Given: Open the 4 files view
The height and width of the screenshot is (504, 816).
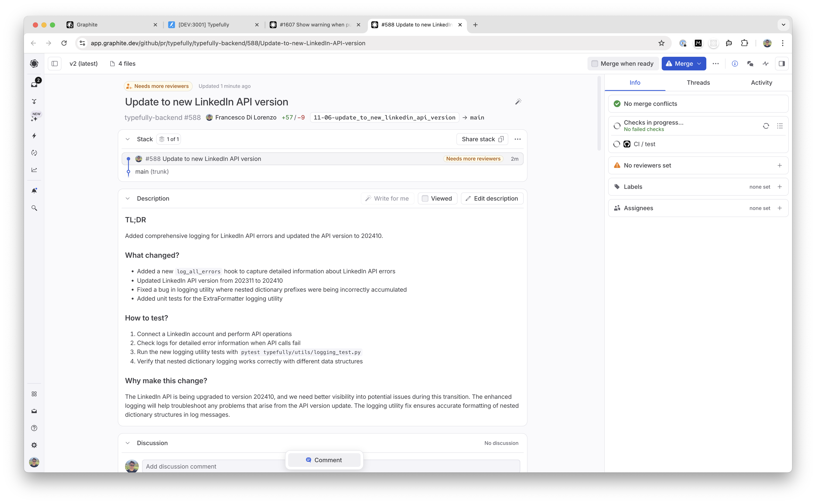Looking at the screenshot, I should pyautogui.click(x=123, y=64).
